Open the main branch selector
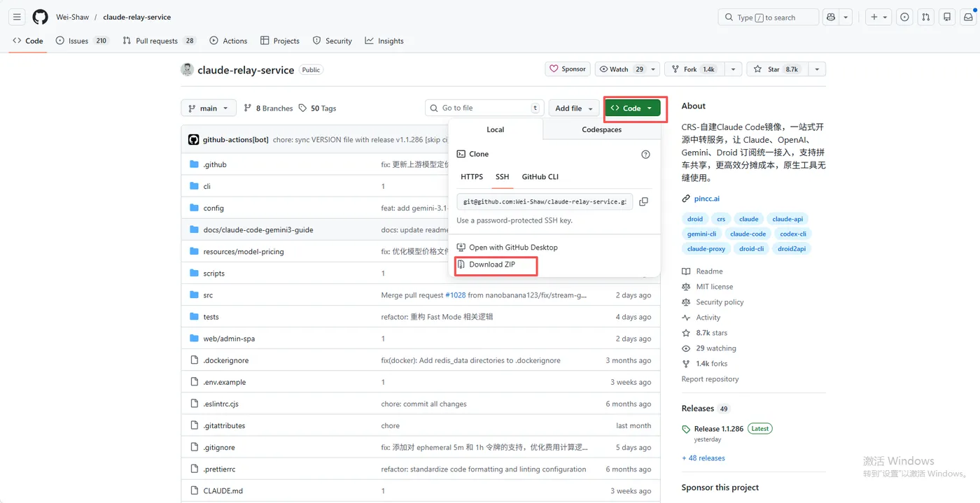Viewport: 980px width, 503px height. [x=209, y=108]
